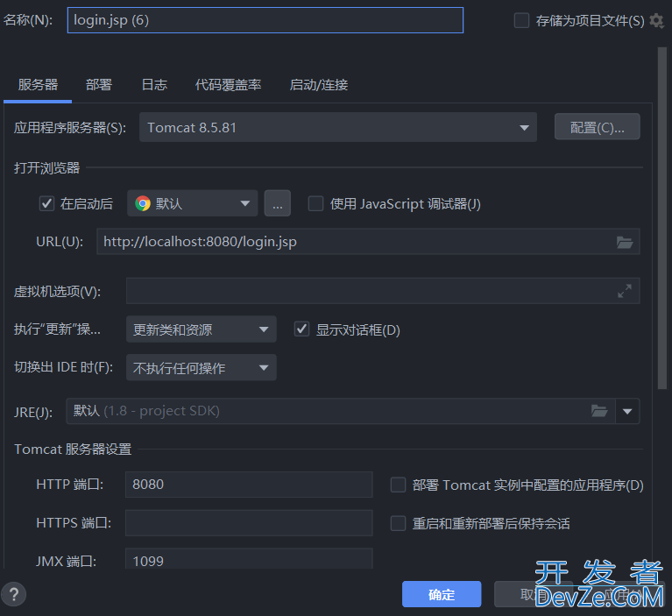The height and width of the screenshot is (616, 672).
Task: Uncheck the 在启动后 checkbox
Action: [46, 203]
